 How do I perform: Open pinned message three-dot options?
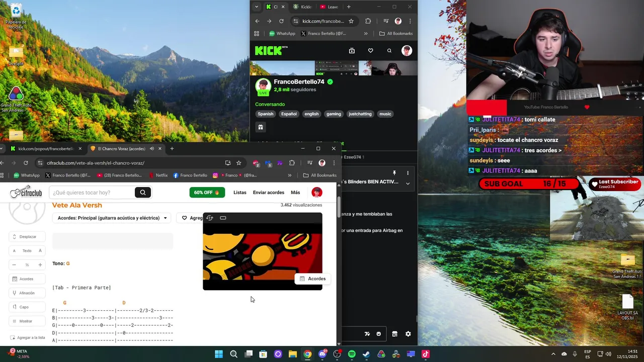[408, 173]
